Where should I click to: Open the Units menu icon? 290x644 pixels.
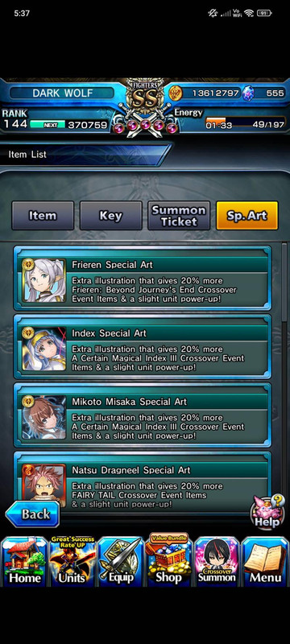tap(72, 561)
